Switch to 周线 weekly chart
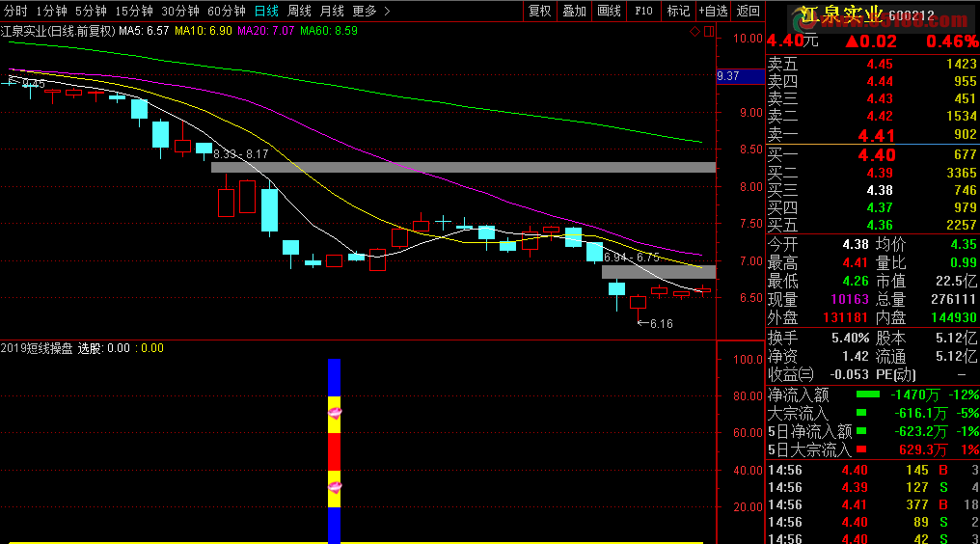Screen dimensions: 980x544 point(299,11)
